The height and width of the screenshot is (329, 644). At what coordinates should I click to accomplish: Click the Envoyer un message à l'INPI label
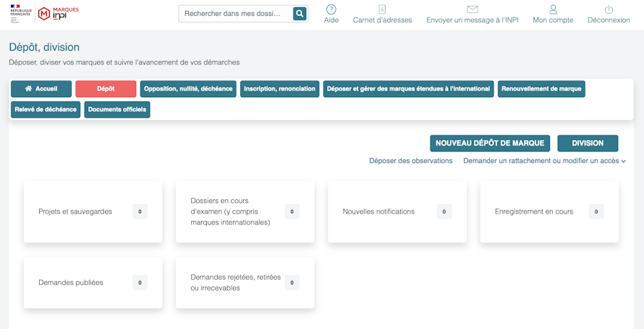click(x=473, y=20)
